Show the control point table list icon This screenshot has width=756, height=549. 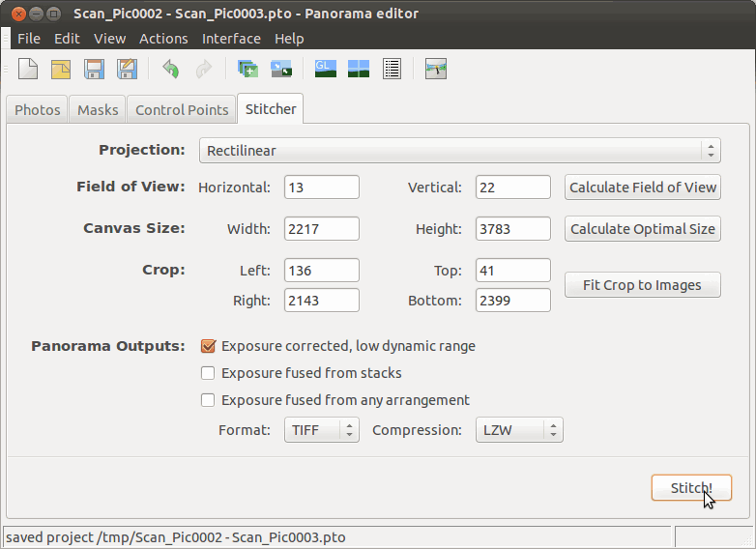[392, 69]
